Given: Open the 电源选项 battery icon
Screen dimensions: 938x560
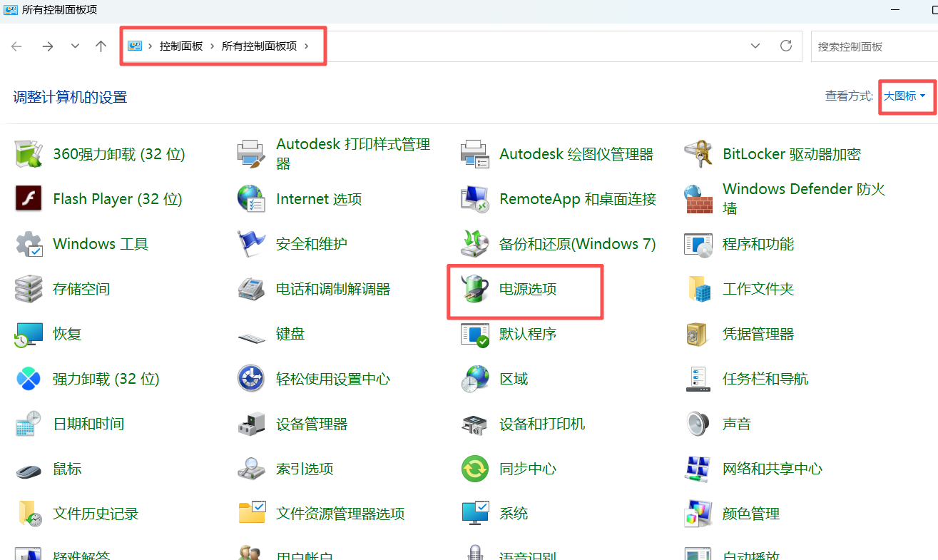Looking at the screenshot, I should [x=475, y=289].
